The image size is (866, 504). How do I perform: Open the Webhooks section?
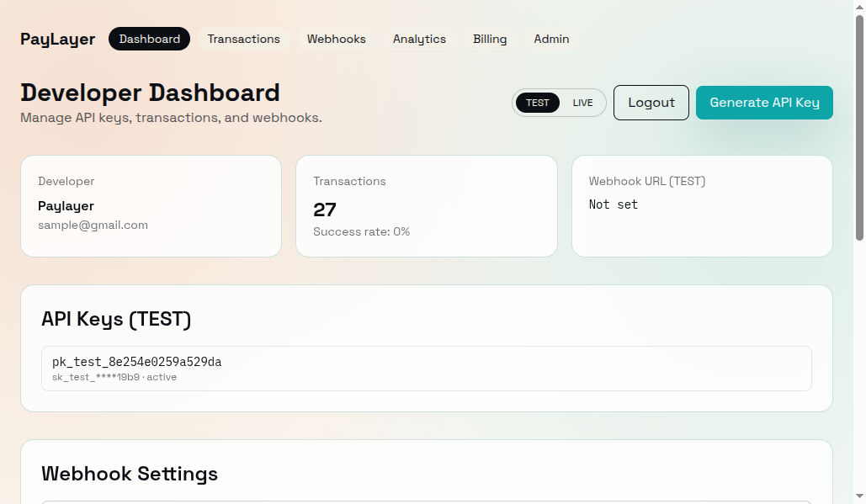[336, 39]
